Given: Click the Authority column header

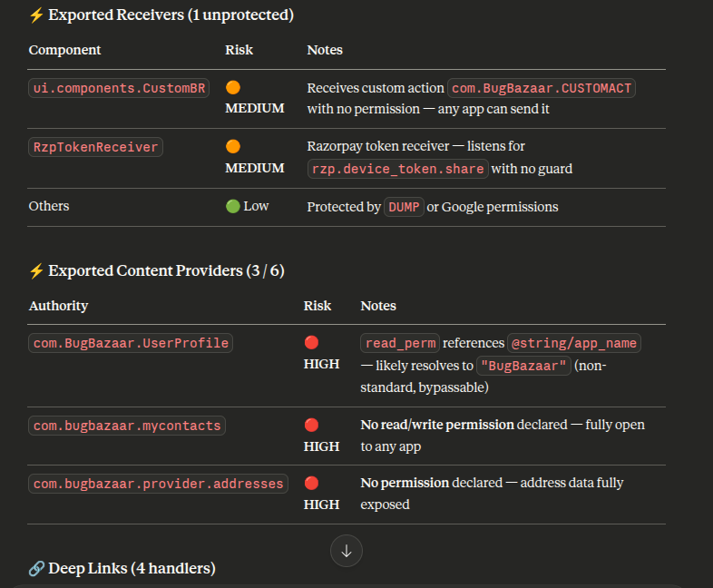Looking at the screenshot, I should click(x=58, y=306).
